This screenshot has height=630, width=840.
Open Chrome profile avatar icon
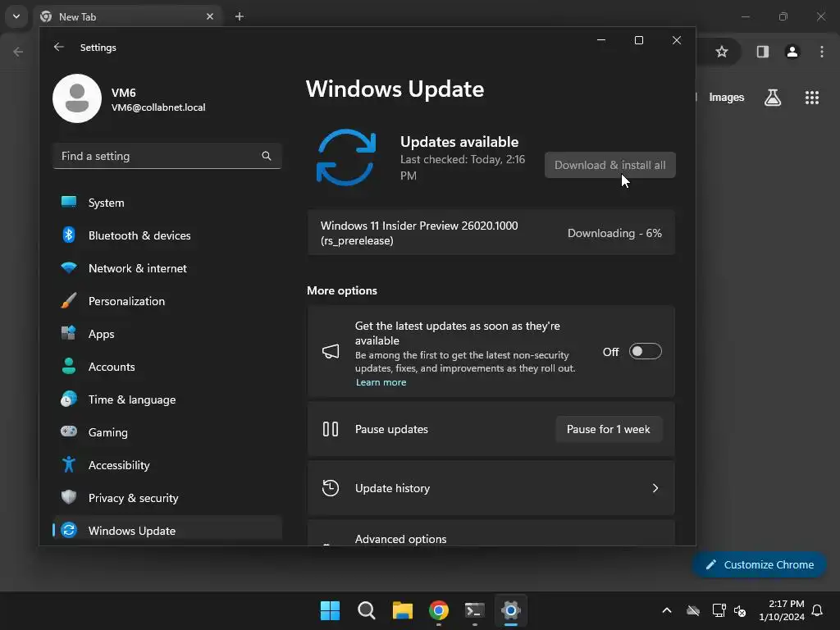pyautogui.click(x=792, y=52)
